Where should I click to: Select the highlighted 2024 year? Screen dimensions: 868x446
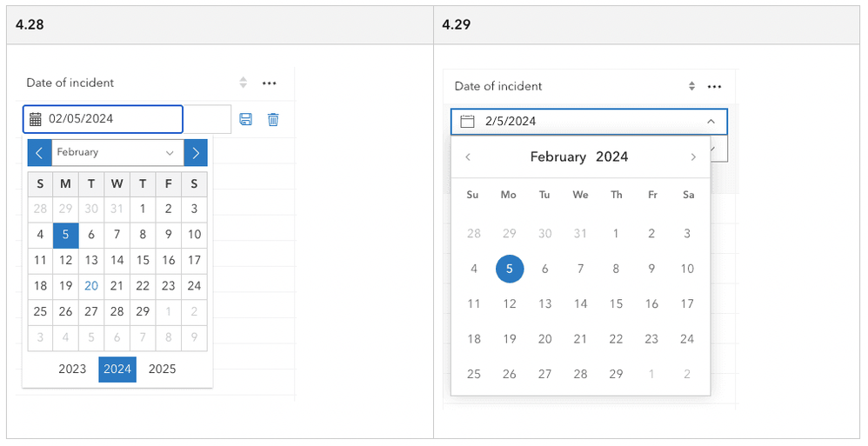[117, 369]
